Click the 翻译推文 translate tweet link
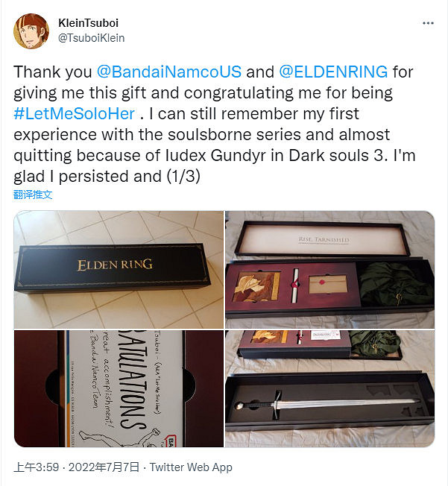This screenshot has height=486, width=448. (33, 195)
